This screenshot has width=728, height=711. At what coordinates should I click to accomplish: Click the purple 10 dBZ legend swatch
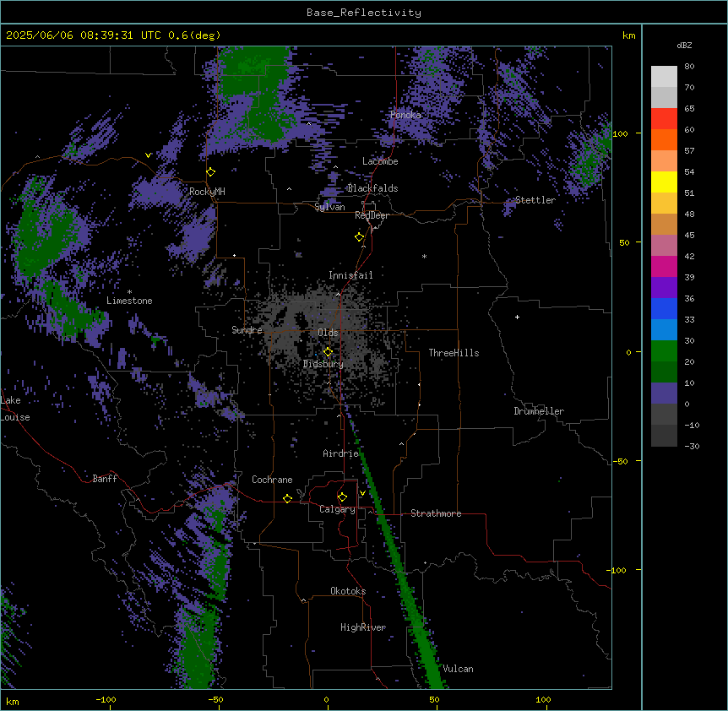click(664, 393)
